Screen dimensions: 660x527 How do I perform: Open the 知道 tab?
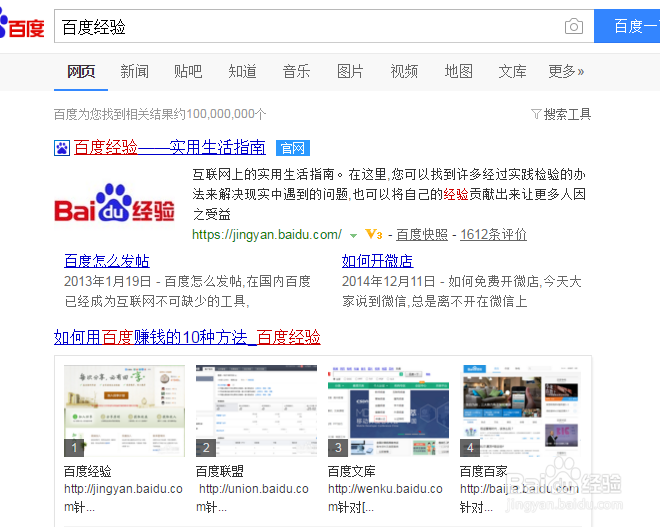pos(242,71)
